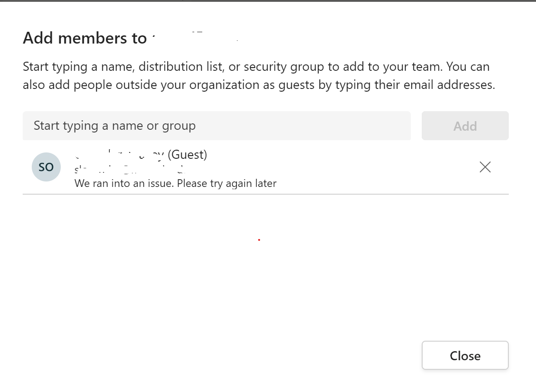Select the (Guest) label beside the name
Viewport: 536px width, 392px height.
(x=187, y=155)
